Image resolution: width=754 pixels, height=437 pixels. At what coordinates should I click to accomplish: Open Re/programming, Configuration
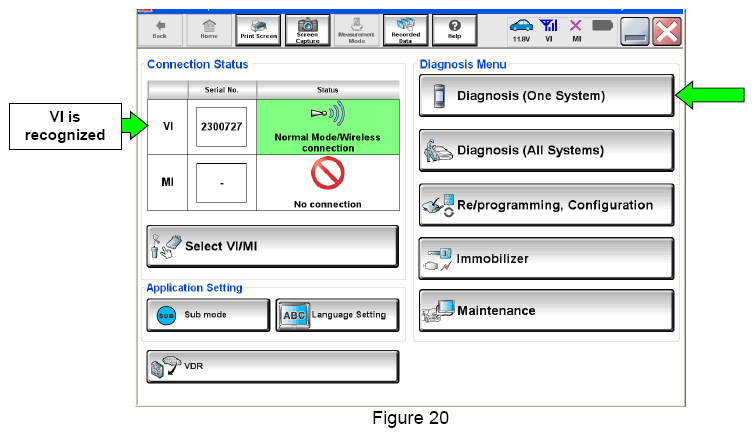coord(546,205)
